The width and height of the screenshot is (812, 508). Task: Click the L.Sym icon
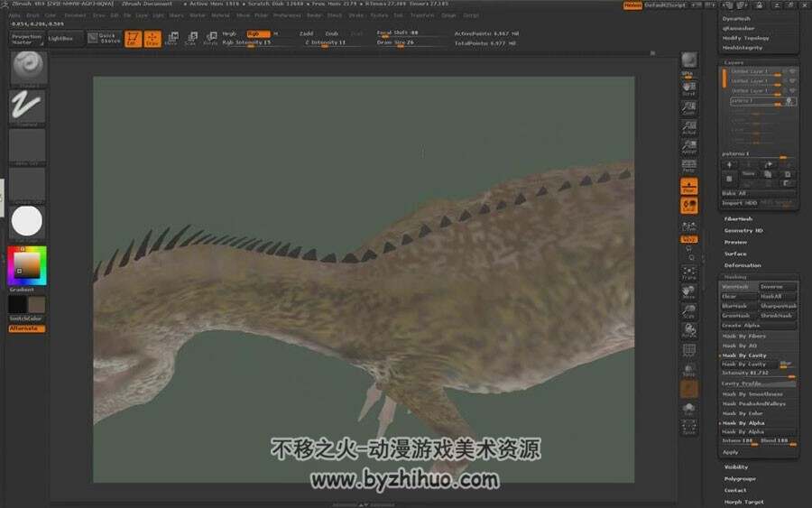(x=688, y=226)
